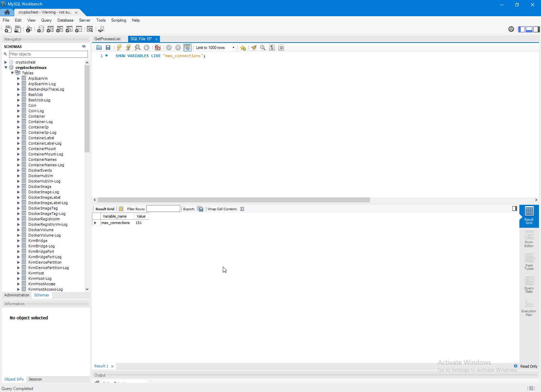Screen dimensions: 541x392
Task: Save current statement as snippet star
Action: (x=243, y=48)
